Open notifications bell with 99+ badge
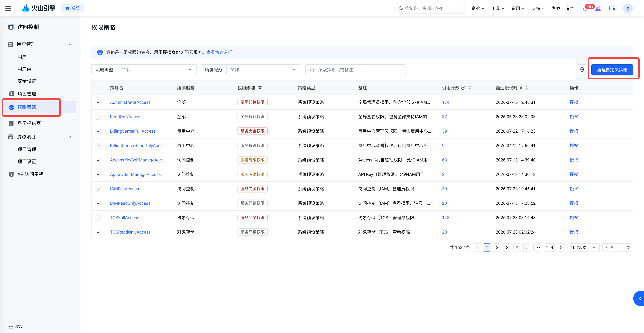Viewport: 644px width, 333px height. tap(585, 9)
